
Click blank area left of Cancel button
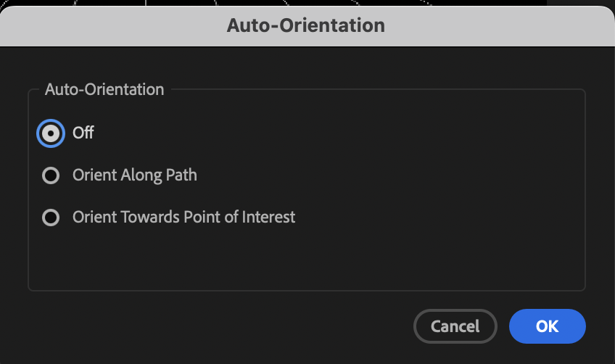click(218, 326)
